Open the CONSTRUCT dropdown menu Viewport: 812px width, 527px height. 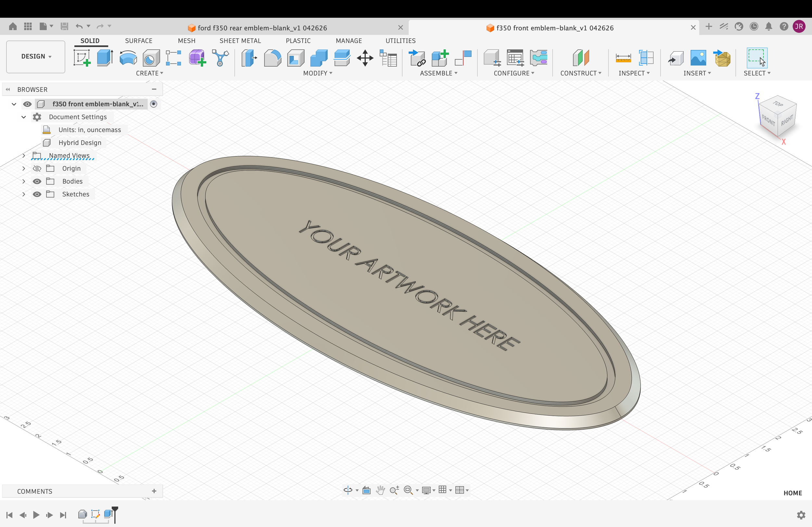click(x=581, y=73)
